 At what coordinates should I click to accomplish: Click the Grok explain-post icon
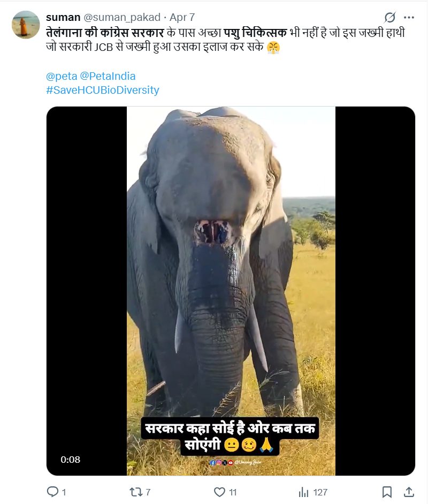tap(390, 17)
